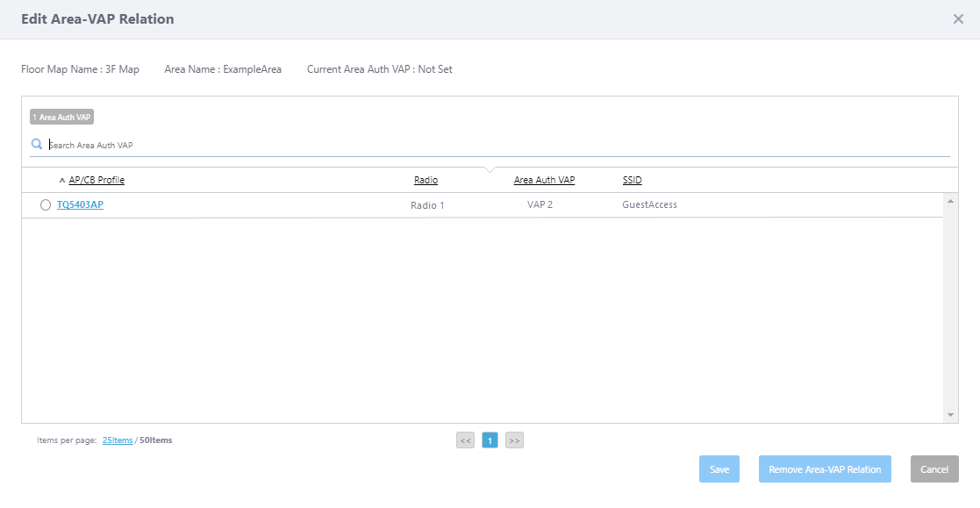Sort by Area Auth VAP column header
The height and width of the screenshot is (508, 980).
click(x=544, y=180)
